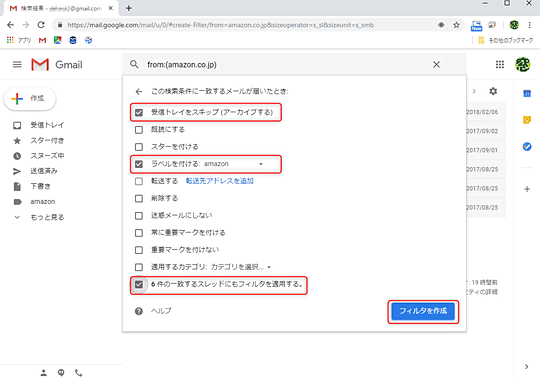Image resolution: width=540 pixels, height=380 pixels.
Task: Expand side panel chevron at bottom right
Action: point(526,367)
